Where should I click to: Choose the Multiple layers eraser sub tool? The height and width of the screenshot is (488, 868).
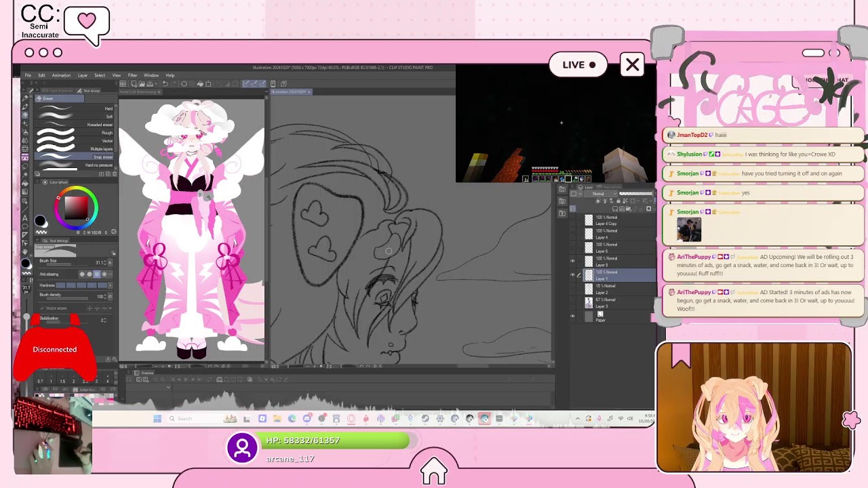coord(75,148)
